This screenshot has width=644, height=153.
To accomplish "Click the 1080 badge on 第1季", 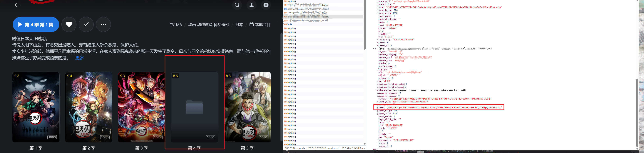I will (52, 137).
